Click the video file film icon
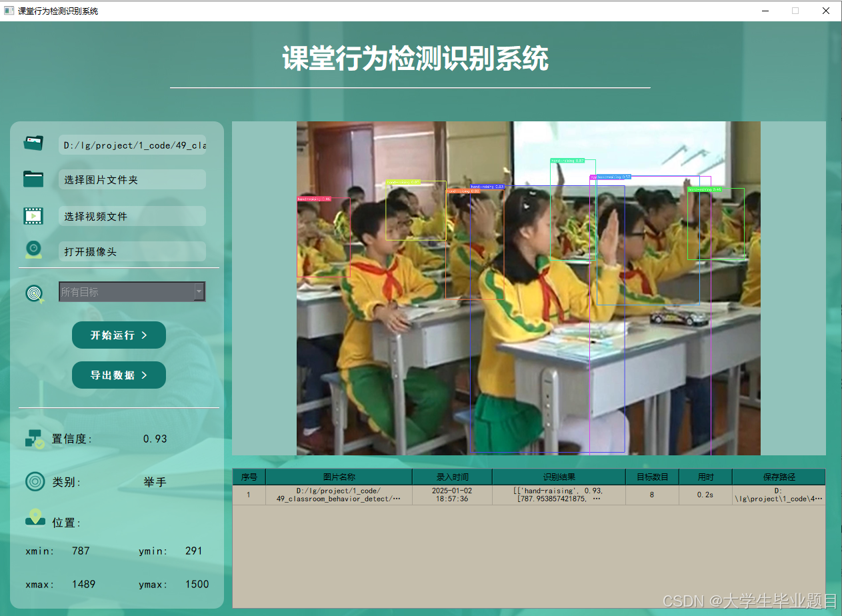842x616 pixels. pyautogui.click(x=33, y=215)
